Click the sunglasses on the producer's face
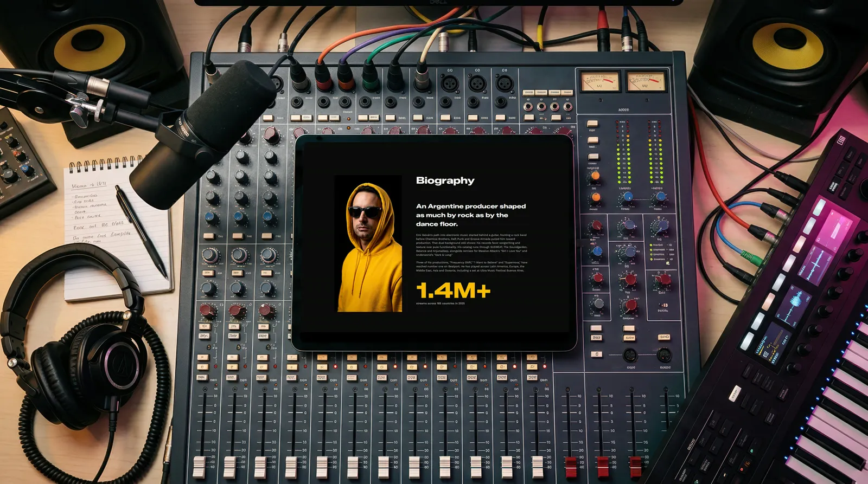 coord(365,211)
